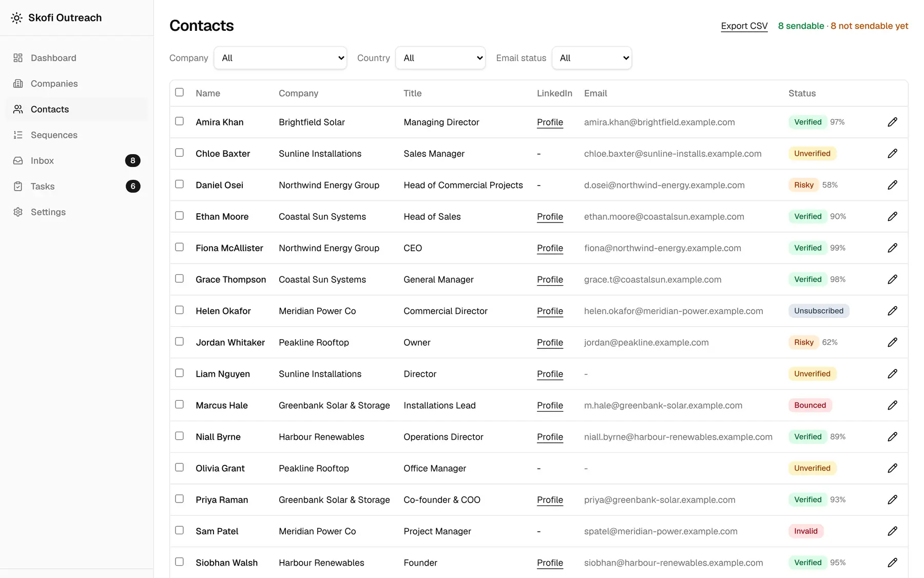
Task: Click the Skofi Outreach sun logo icon
Action: pos(17,18)
